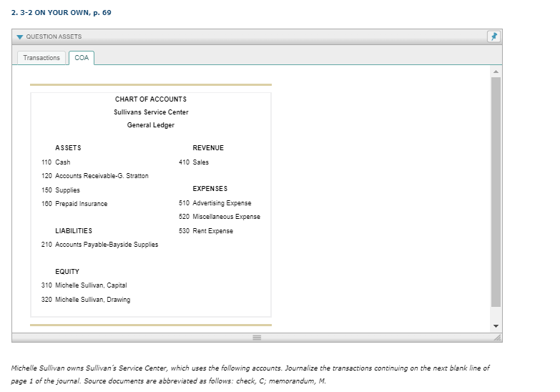Switch to the Transactions tab
The height and width of the screenshot is (392, 560).
(41, 58)
